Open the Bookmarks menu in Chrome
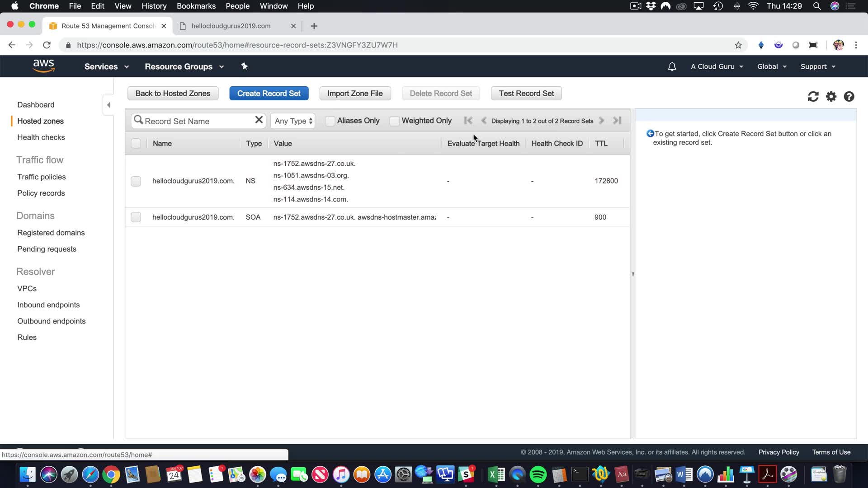Screen dimensions: 868x488 click(196, 6)
